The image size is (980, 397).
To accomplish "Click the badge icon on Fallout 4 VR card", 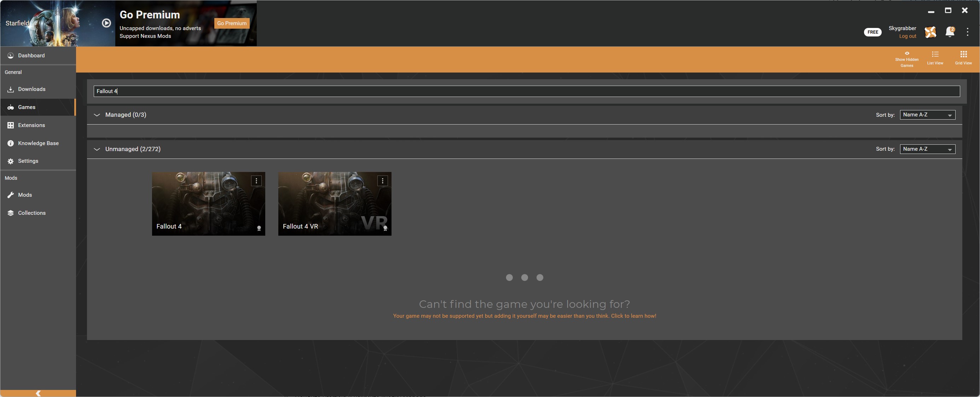I will [x=385, y=228].
